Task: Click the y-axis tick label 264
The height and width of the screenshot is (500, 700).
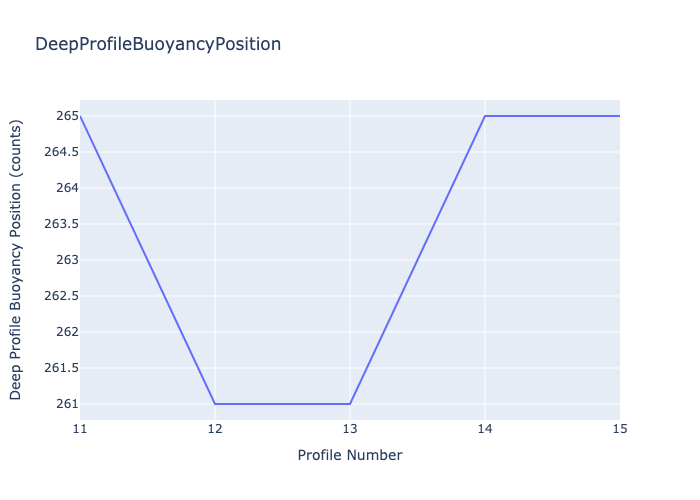Action: click(x=67, y=188)
